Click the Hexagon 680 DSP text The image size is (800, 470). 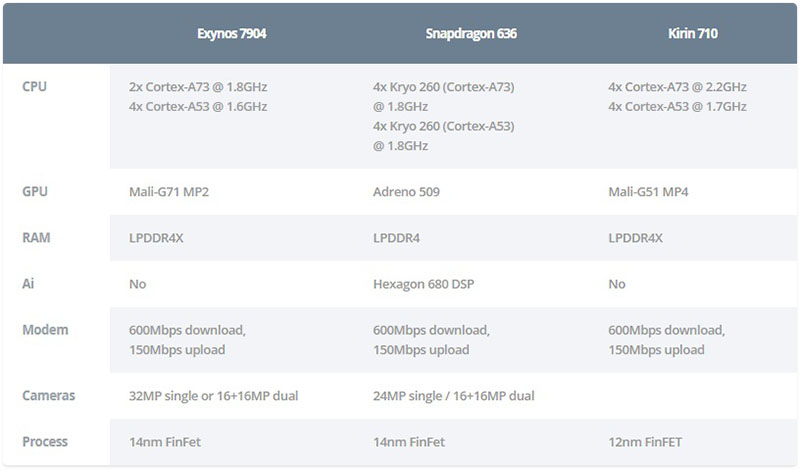click(423, 284)
